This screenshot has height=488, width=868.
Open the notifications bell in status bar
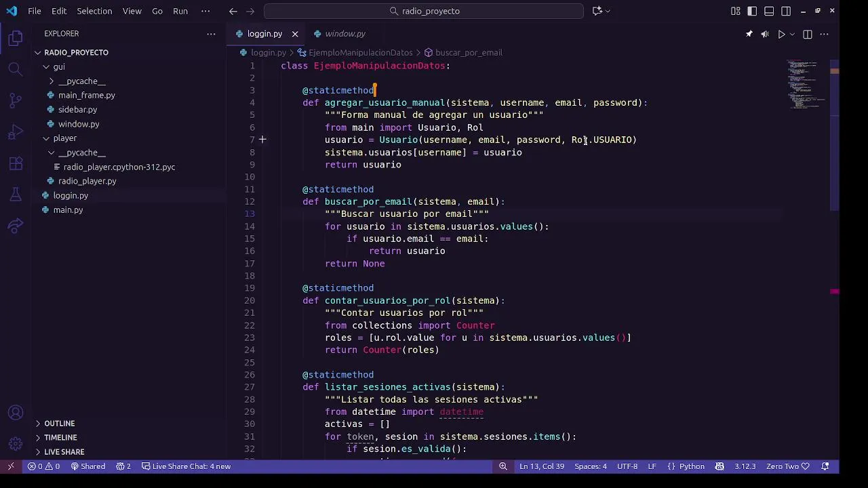click(825, 466)
